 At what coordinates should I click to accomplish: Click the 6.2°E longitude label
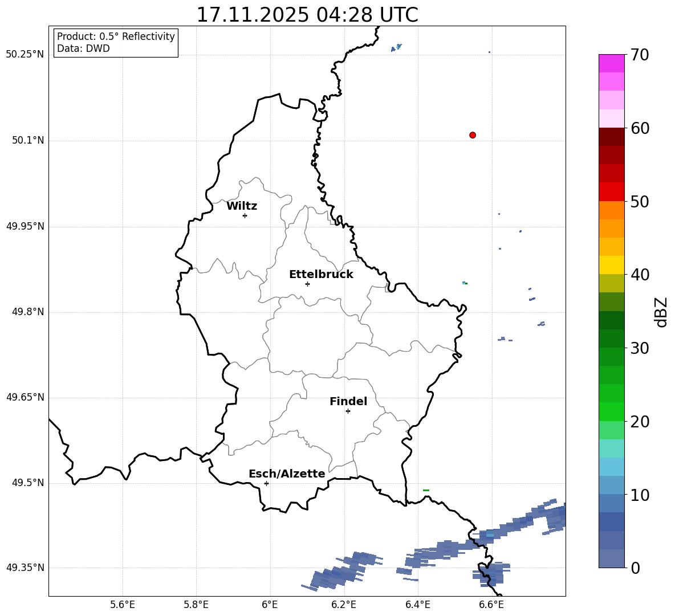pos(344,605)
